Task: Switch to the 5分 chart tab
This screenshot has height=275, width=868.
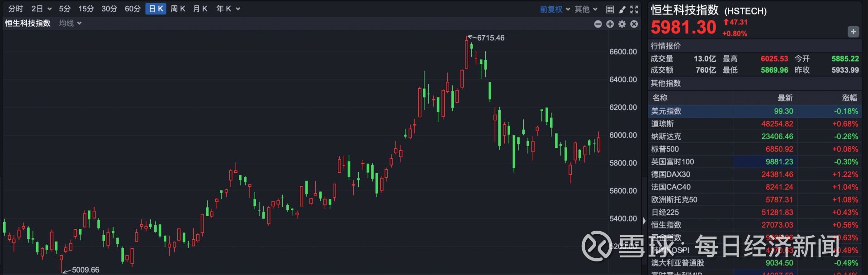Action: [65, 9]
